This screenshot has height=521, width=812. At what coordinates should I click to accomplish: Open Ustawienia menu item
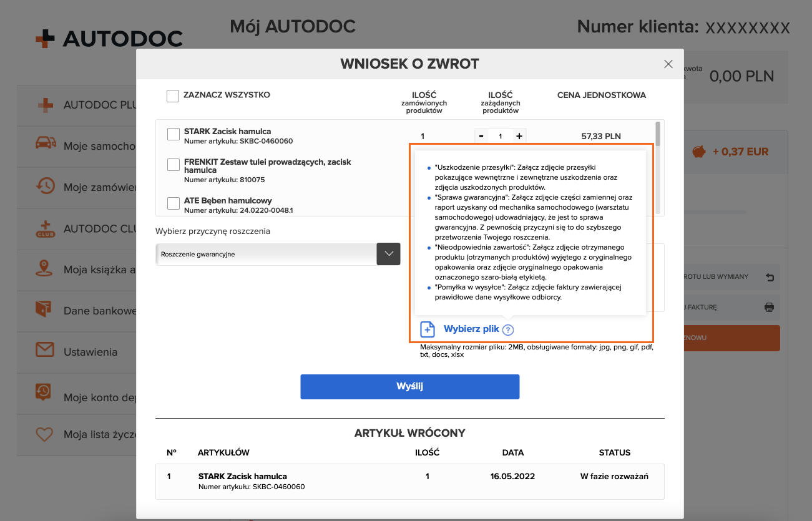click(77, 352)
